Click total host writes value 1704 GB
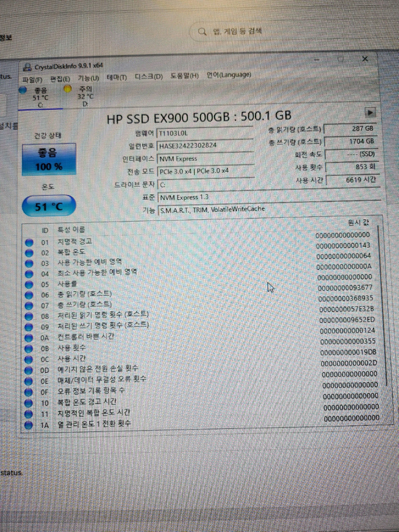 coord(351,142)
